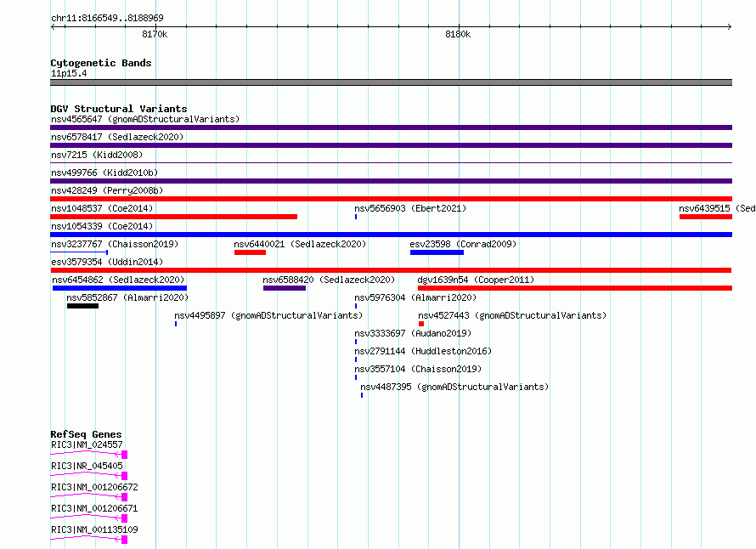The height and width of the screenshot is (549, 756).
Task: Select nsv5976304 Almarri2020 label
Action: click(415, 297)
